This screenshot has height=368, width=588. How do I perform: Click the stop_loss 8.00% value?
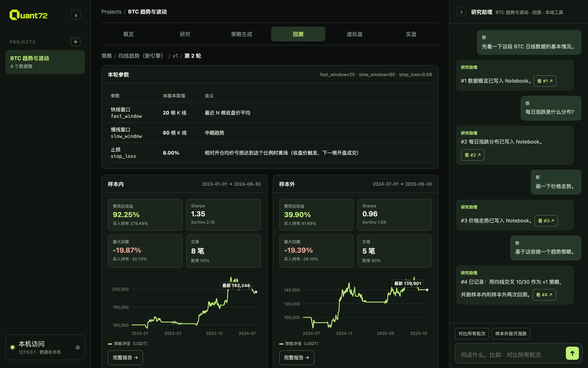tap(171, 153)
